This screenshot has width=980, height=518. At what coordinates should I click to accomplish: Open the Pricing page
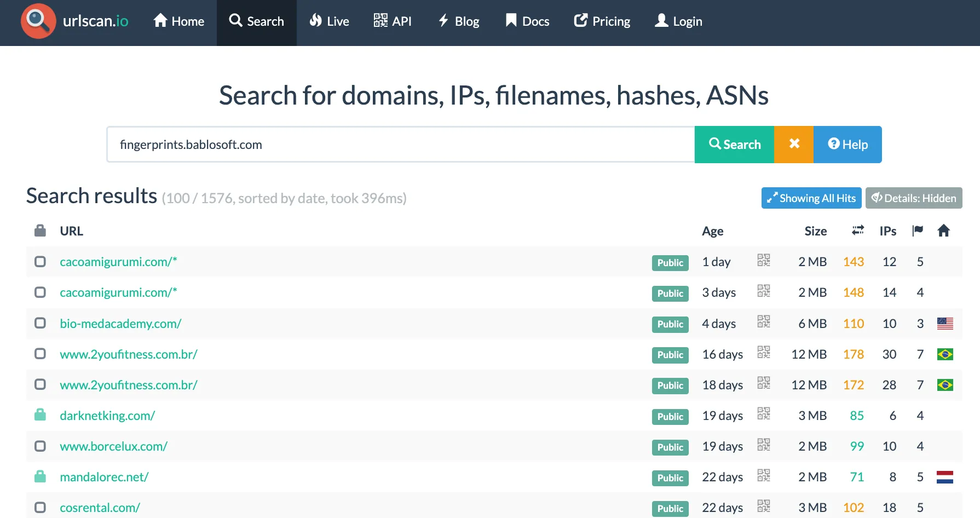(x=602, y=21)
